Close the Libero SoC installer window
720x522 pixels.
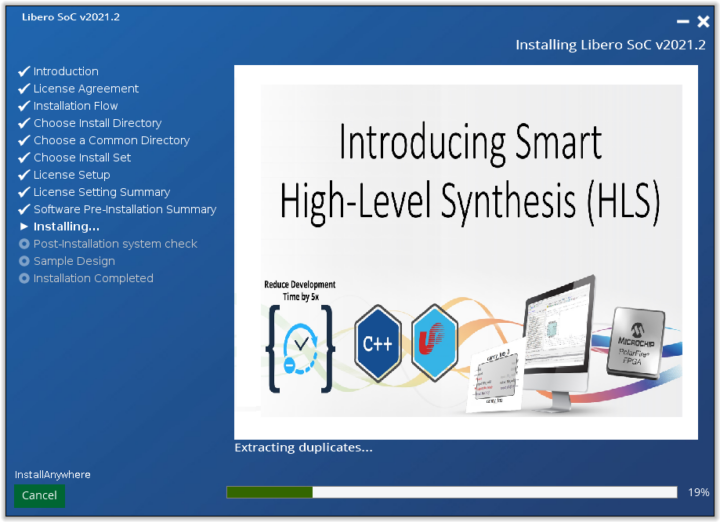click(x=703, y=22)
